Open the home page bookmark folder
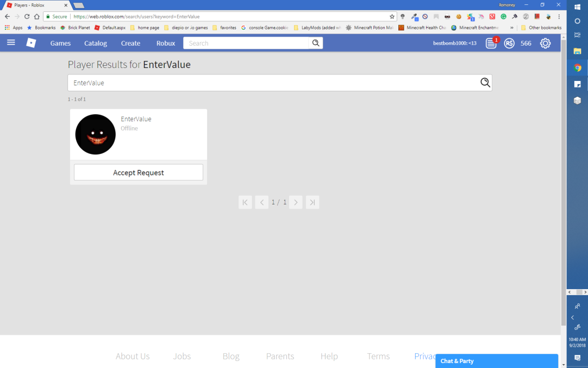588x368 pixels. [x=145, y=27]
